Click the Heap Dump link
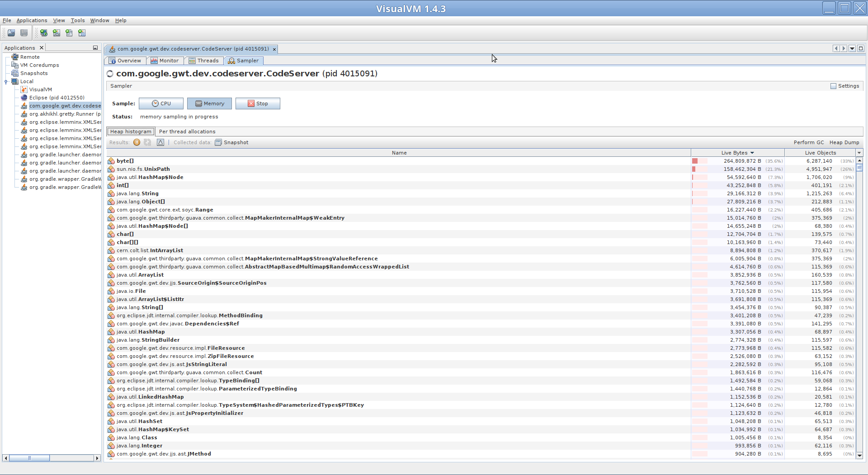This screenshot has width=868, height=475. (844, 142)
